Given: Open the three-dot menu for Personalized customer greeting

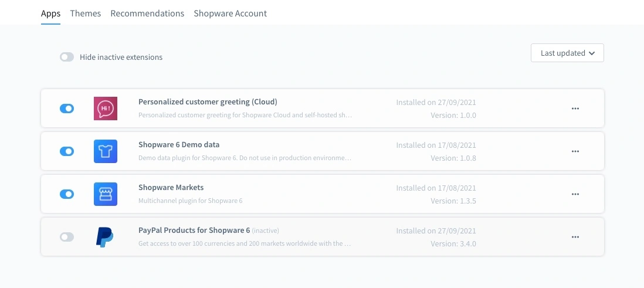Looking at the screenshot, I should (x=575, y=109).
